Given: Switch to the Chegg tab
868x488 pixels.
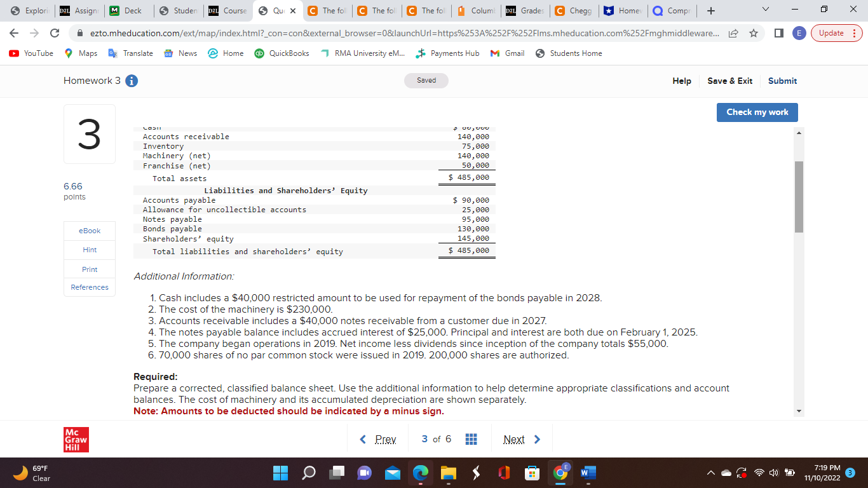Looking at the screenshot, I should pyautogui.click(x=574, y=11).
